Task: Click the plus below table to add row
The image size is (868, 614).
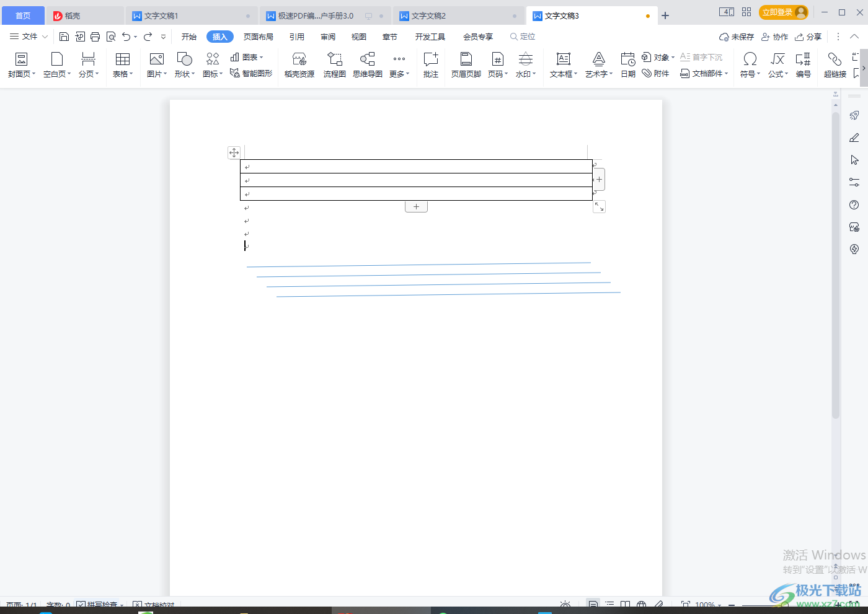Action: (x=416, y=207)
